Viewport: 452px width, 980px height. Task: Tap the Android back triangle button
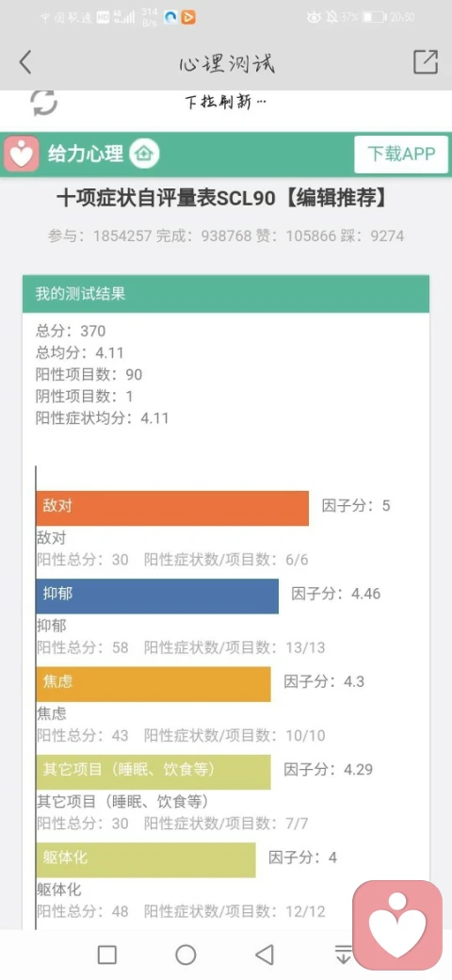point(265,955)
